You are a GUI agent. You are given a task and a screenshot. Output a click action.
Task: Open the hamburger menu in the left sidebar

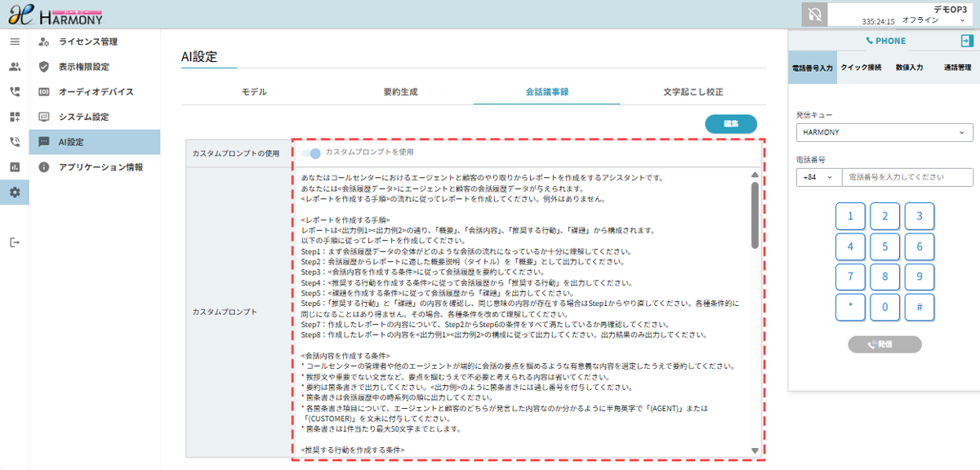(x=15, y=42)
